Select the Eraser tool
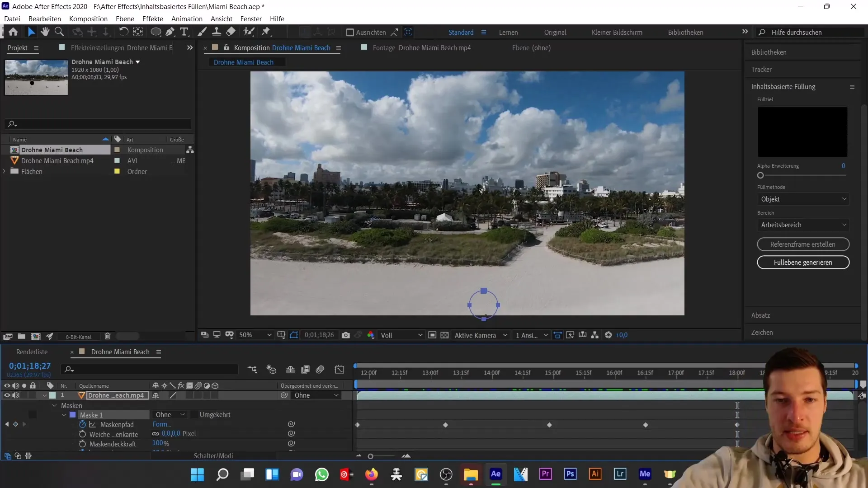This screenshot has width=868, height=488. [x=231, y=32]
